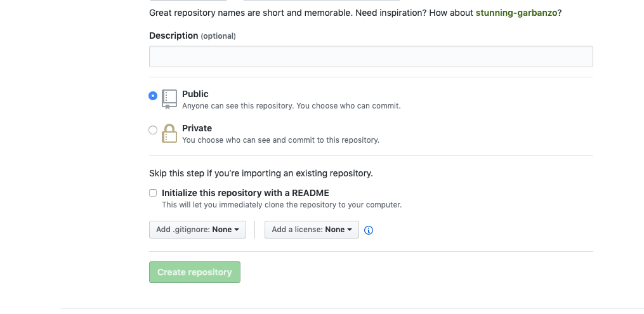Click "This will let you immediately clone" note
644x314 pixels.
click(282, 205)
